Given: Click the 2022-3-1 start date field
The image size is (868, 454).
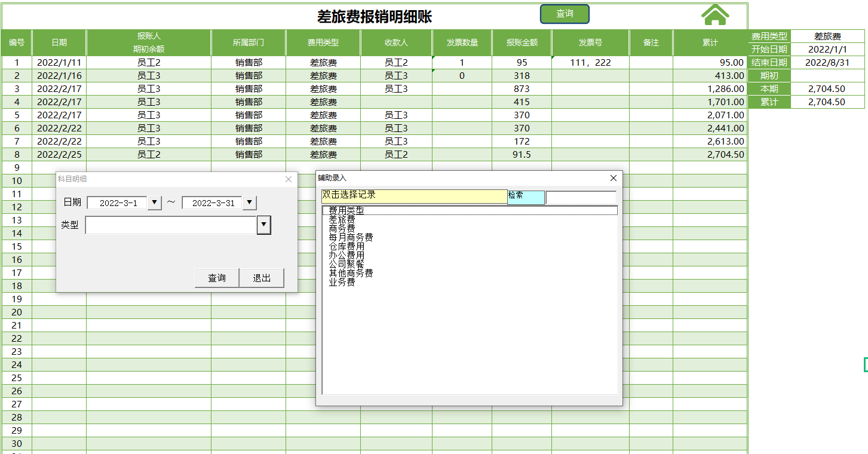Looking at the screenshot, I should click(x=118, y=203).
